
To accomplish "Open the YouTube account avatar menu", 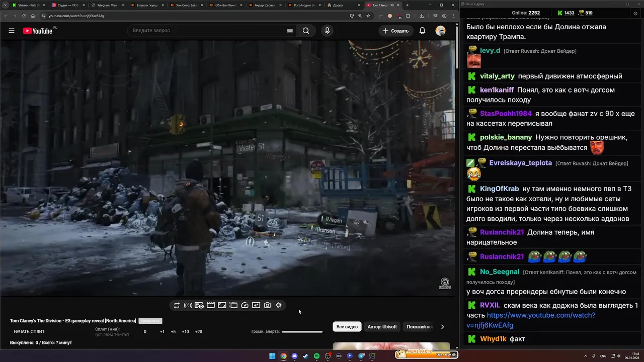I will point(440,31).
